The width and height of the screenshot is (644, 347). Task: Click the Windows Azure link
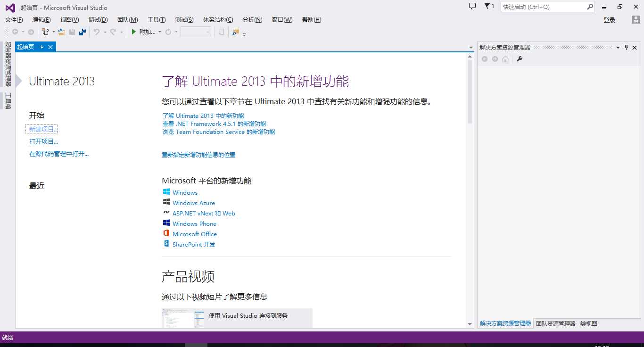[x=194, y=203]
